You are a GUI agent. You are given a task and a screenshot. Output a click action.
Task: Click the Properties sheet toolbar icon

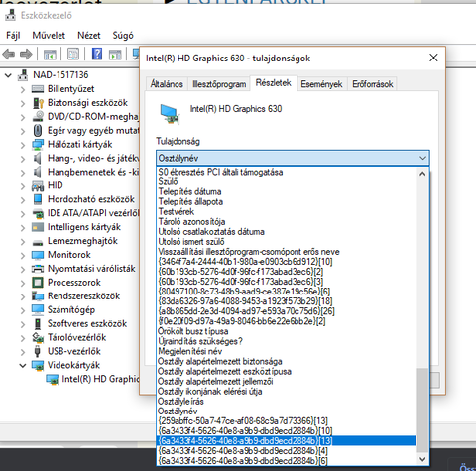[73, 54]
